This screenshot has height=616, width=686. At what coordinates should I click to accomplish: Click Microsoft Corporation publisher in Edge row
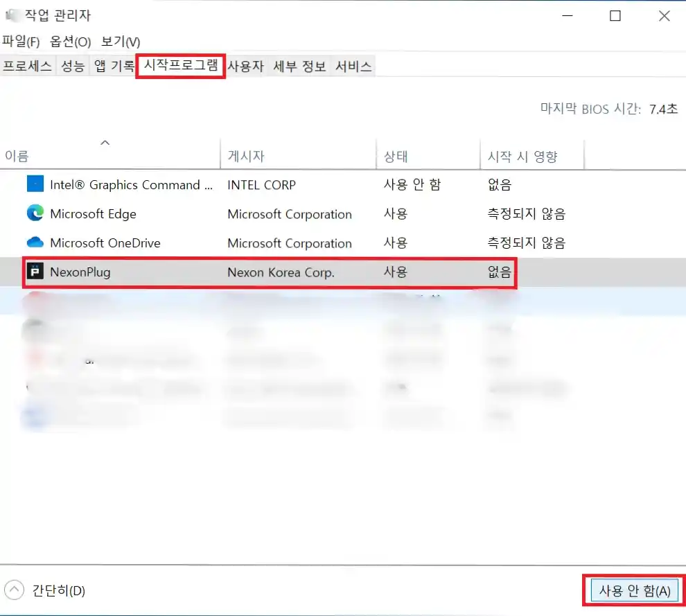tap(290, 214)
